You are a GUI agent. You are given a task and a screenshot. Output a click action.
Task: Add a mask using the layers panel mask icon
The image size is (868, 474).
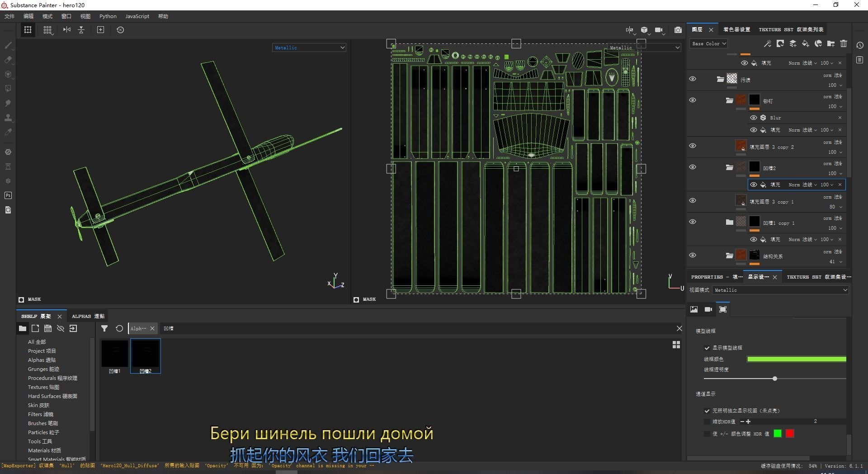[x=780, y=43]
